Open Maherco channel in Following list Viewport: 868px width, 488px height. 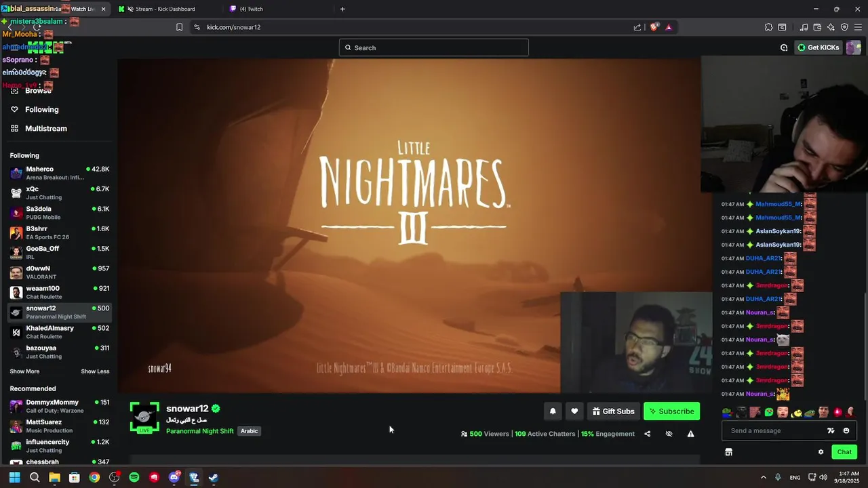point(60,173)
